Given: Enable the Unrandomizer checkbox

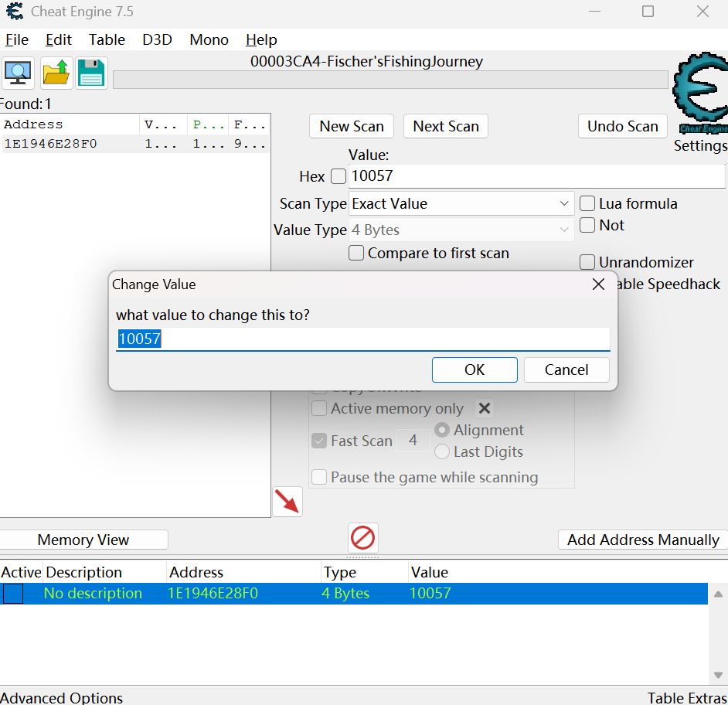Looking at the screenshot, I should pos(587,262).
